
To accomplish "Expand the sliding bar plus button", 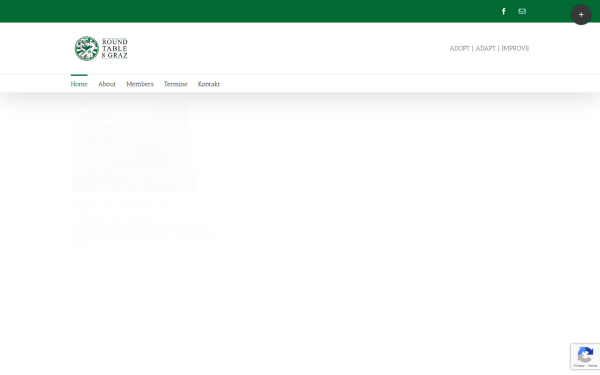I will 581,15.
